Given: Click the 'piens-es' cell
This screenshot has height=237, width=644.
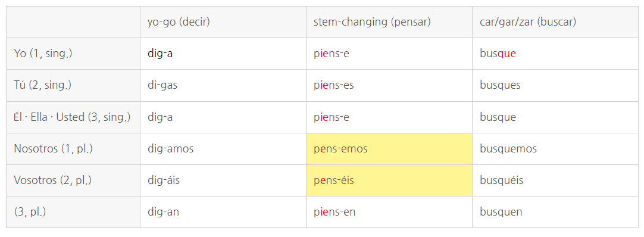Looking at the screenshot, I should pyautogui.click(x=389, y=85).
